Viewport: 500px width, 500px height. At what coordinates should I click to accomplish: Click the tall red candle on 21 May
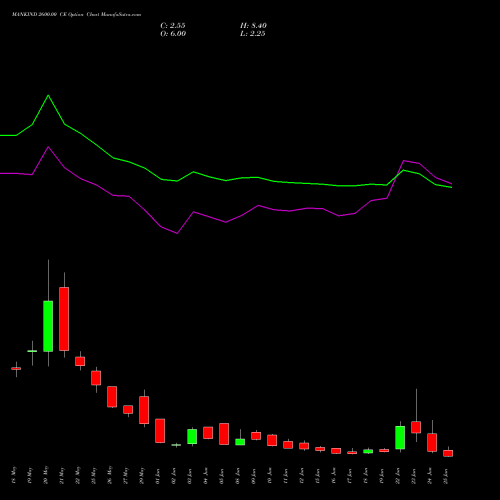[x=64, y=319]
